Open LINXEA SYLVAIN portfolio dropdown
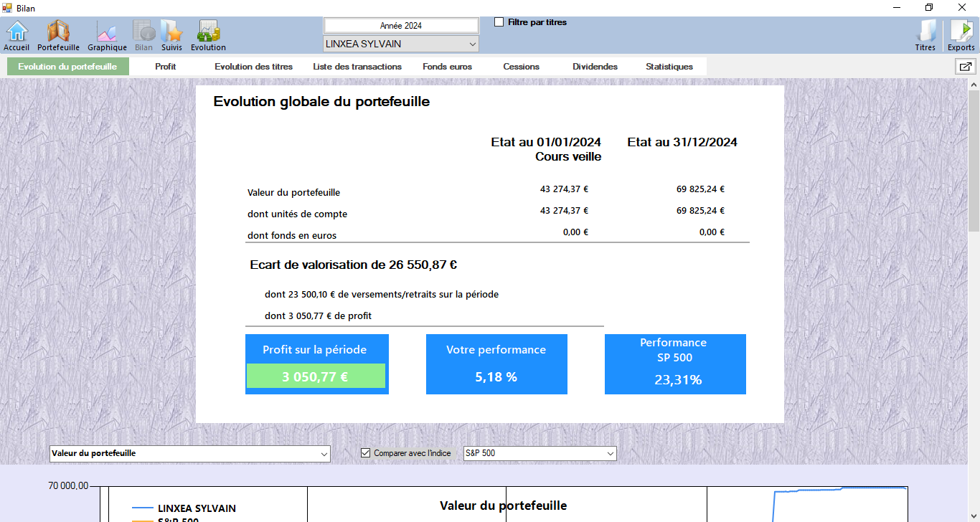This screenshot has width=980, height=522. [401, 44]
